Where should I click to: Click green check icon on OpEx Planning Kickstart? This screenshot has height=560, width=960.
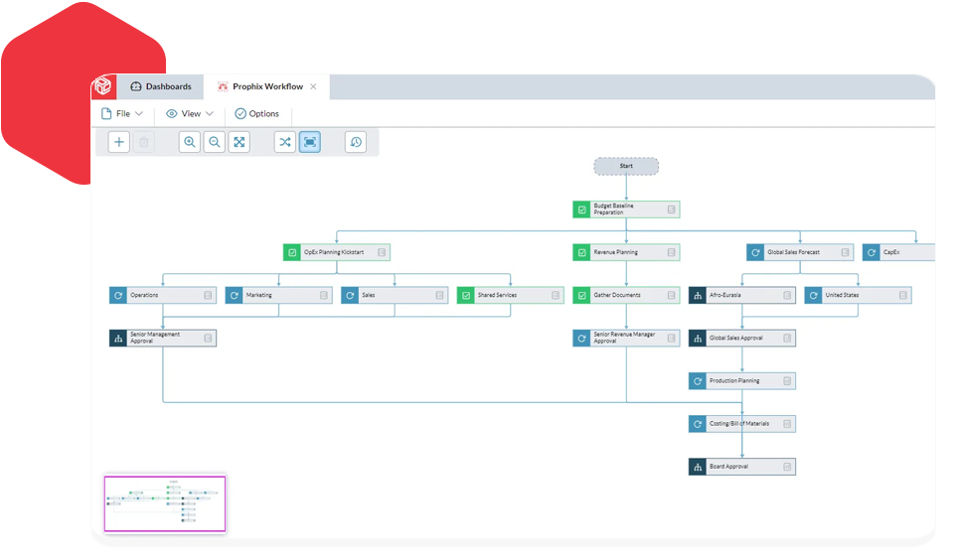pos(292,252)
